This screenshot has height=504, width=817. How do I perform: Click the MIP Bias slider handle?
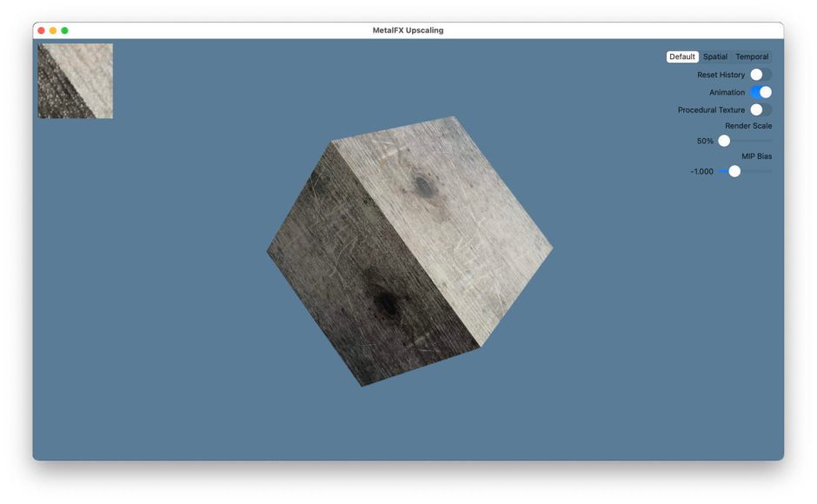coord(734,171)
